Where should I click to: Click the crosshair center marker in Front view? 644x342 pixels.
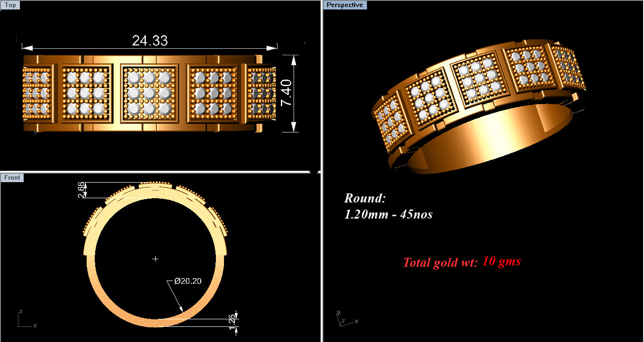[x=155, y=259]
